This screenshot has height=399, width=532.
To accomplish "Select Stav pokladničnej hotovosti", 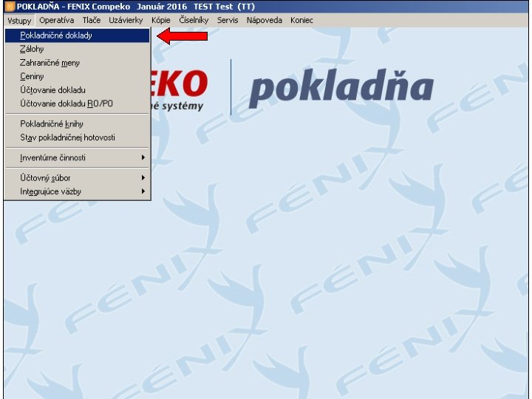I will (x=78, y=137).
